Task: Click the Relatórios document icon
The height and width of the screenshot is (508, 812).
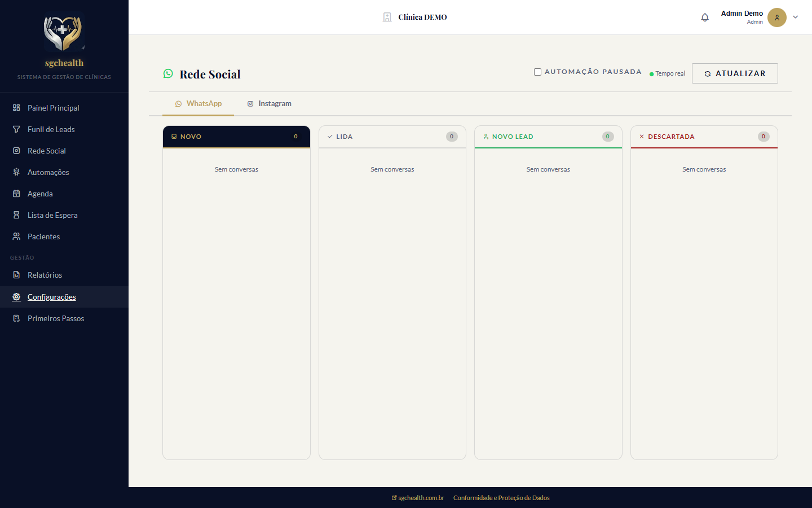Action: (x=16, y=275)
